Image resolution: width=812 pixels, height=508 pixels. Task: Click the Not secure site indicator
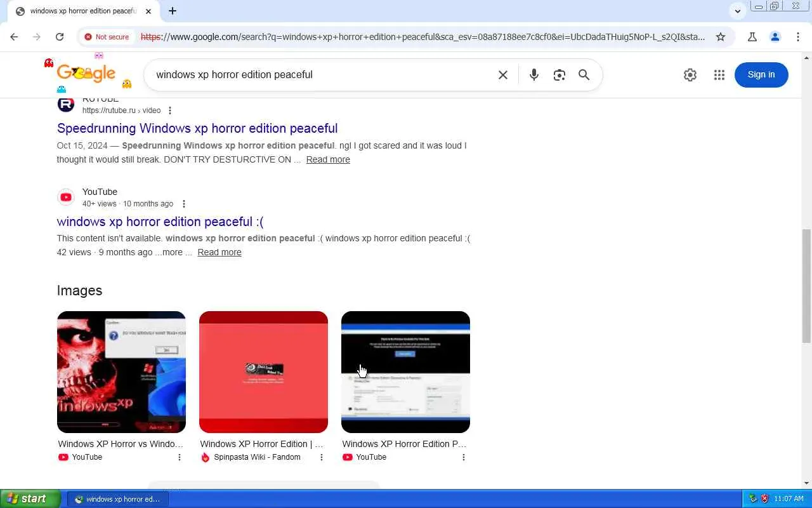[x=107, y=37]
